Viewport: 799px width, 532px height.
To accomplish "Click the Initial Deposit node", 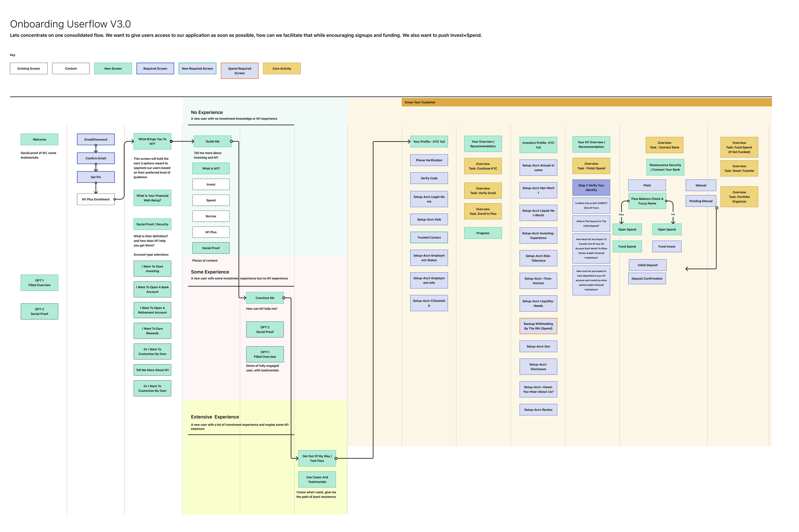I will point(647,265).
